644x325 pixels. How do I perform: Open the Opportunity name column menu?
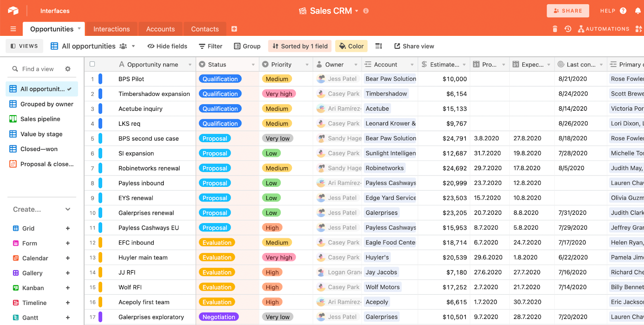(x=190, y=64)
